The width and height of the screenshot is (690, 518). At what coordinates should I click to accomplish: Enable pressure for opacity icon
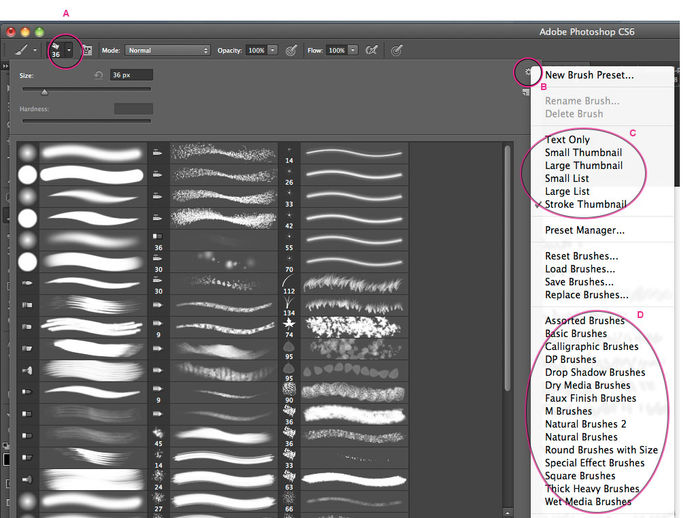[x=291, y=51]
